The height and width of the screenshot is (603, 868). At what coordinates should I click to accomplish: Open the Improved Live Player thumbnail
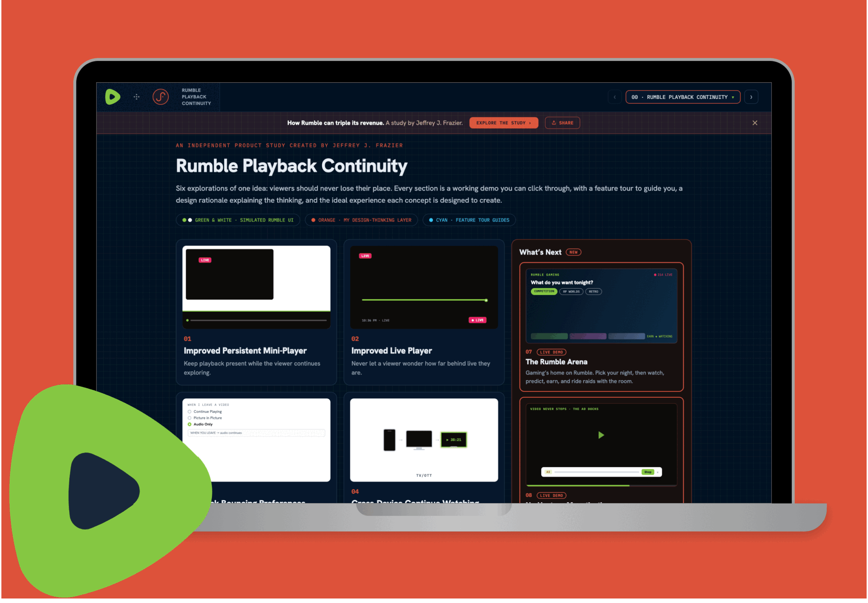(x=424, y=287)
